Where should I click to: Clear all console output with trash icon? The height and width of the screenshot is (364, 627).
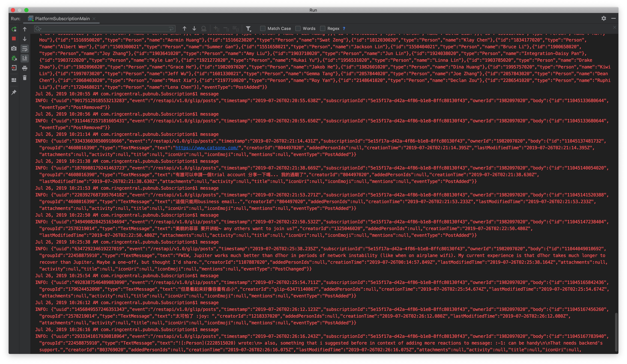[x=25, y=78]
